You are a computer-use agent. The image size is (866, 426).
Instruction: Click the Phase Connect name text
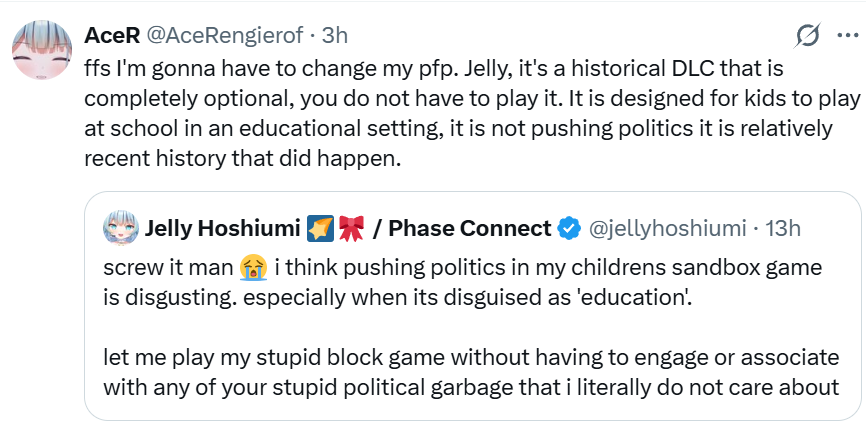(x=469, y=229)
